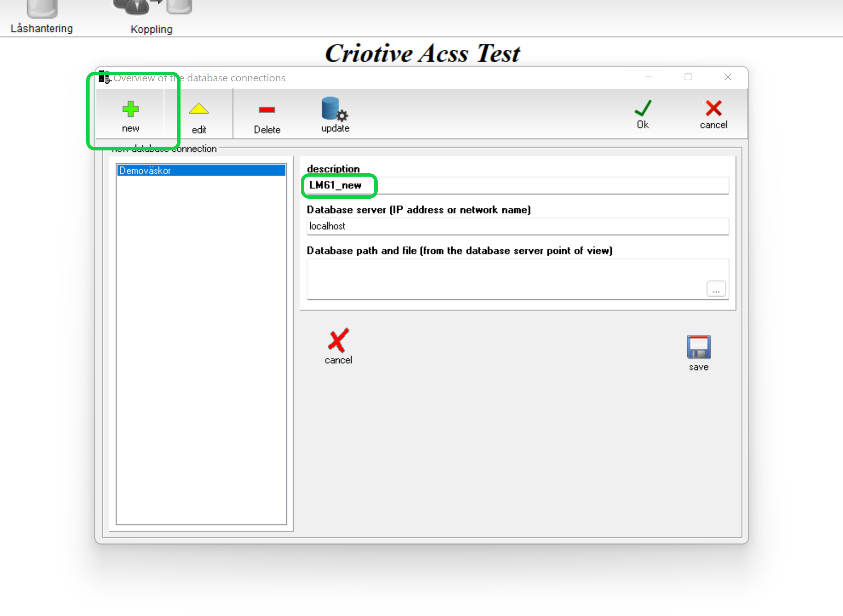The image size is (843, 616).
Task: Click the dialog title bar icon
Action: [x=104, y=78]
